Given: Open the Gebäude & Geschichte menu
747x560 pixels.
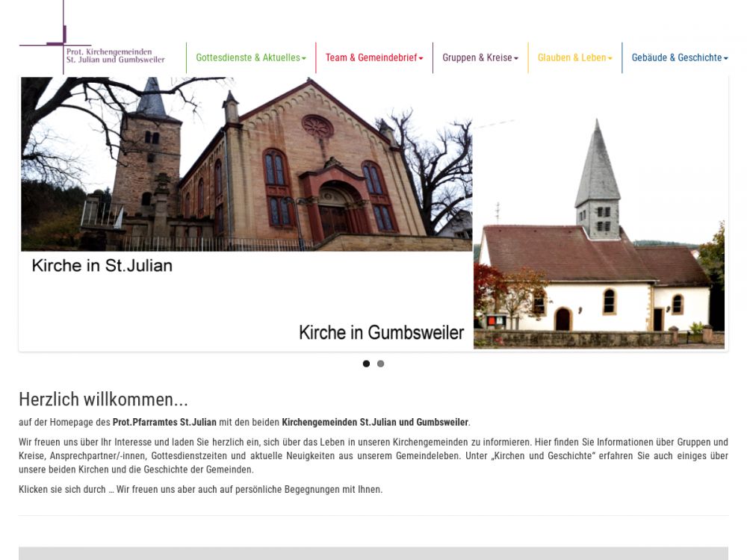Looking at the screenshot, I should pyautogui.click(x=676, y=57).
